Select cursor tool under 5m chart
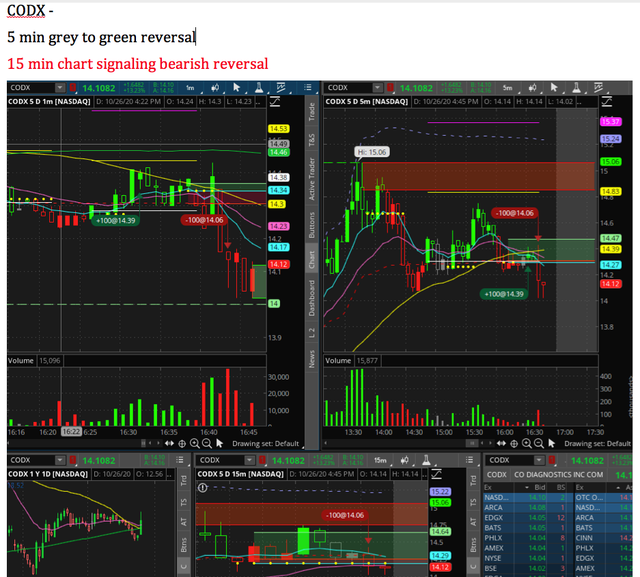640x577 pixels. (x=551, y=444)
